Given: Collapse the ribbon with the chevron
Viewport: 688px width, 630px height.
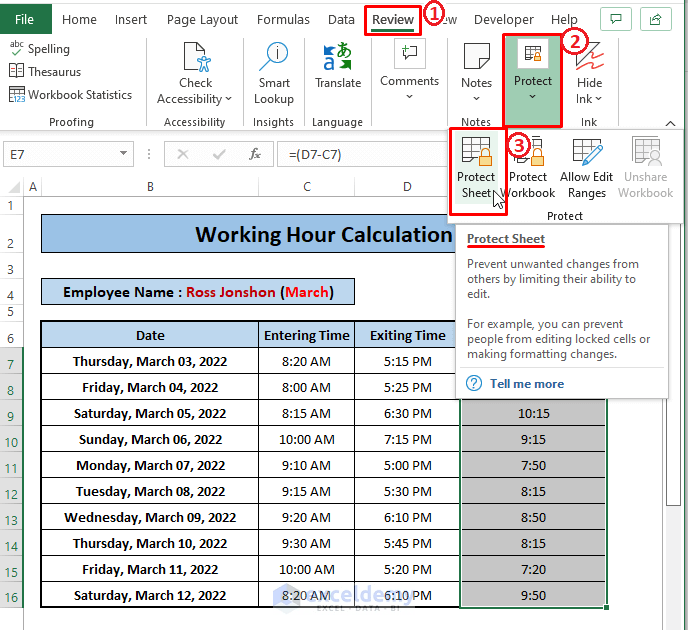Looking at the screenshot, I should [670, 123].
